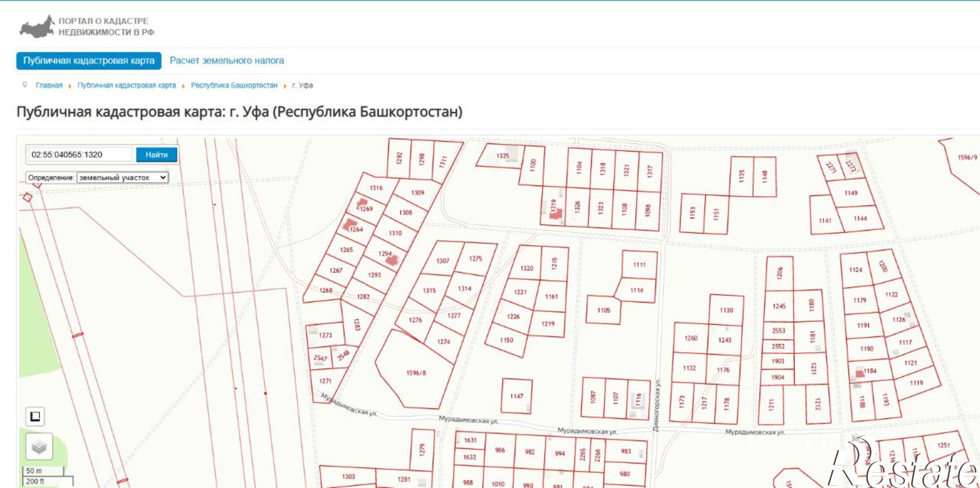This screenshot has height=488, width=980.
Task: Select parcel 1105 on the map
Action: 604,310
